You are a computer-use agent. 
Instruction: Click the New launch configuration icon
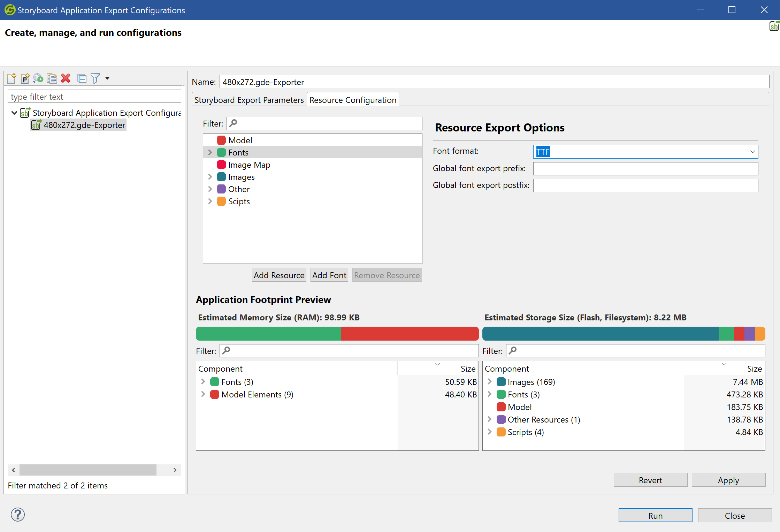[12, 78]
